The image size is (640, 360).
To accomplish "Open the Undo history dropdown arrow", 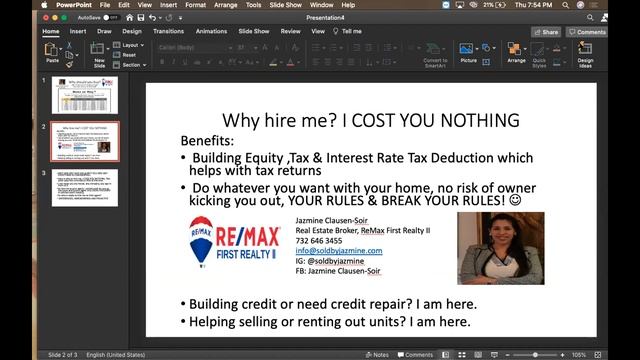I will (x=160, y=18).
